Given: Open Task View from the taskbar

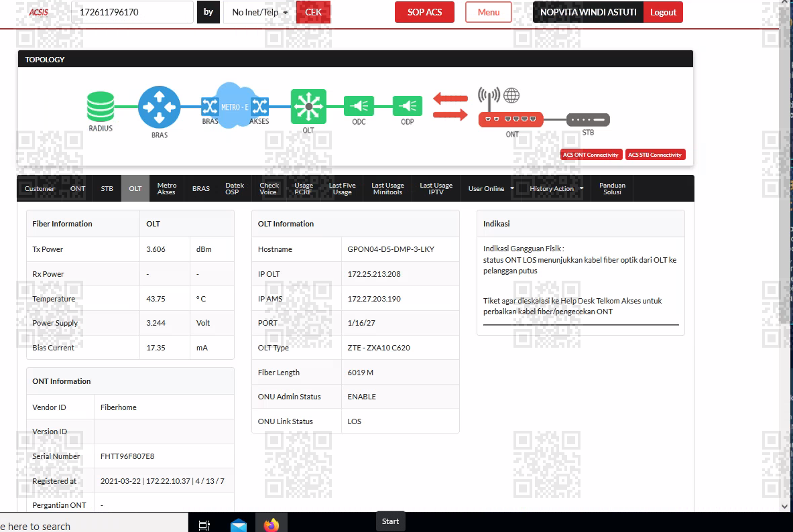Looking at the screenshot, I should (204, 525).
